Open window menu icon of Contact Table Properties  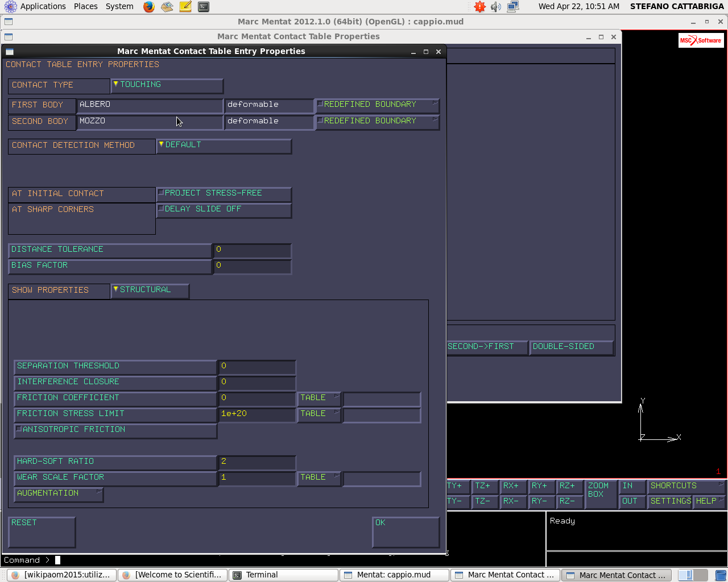[x=8, y=36]
